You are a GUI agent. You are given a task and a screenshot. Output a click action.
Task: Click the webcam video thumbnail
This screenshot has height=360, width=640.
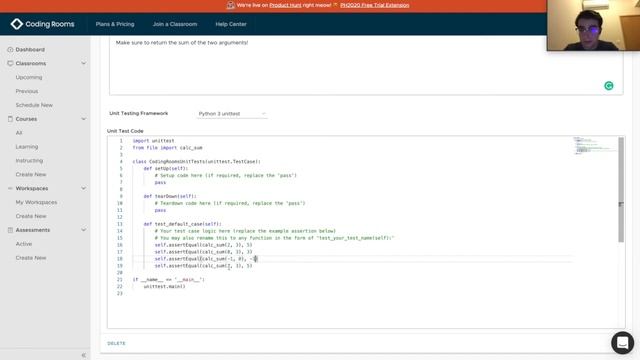(593, 25)
